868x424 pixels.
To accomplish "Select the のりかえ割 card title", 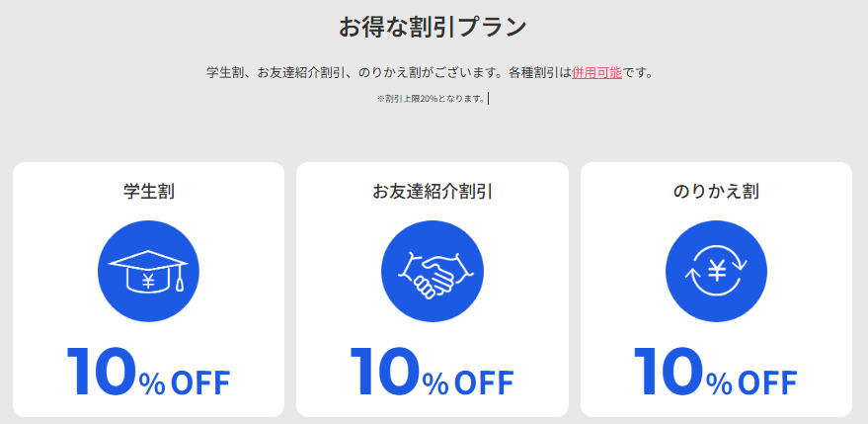I will point(716,190).
